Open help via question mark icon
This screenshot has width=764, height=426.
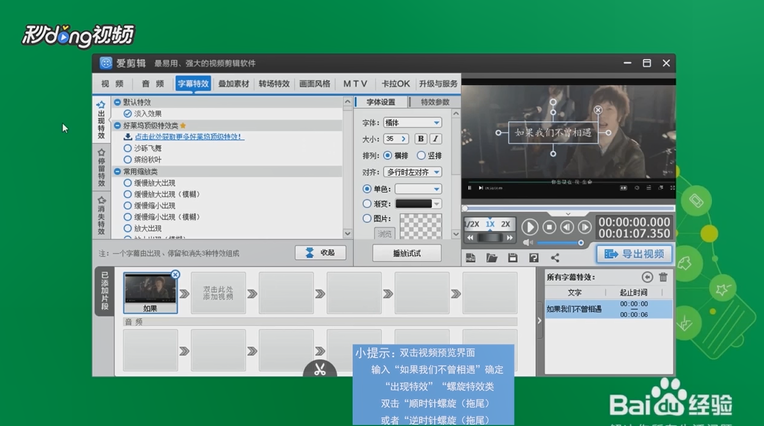pyautogui.click(x=534, y=258)
